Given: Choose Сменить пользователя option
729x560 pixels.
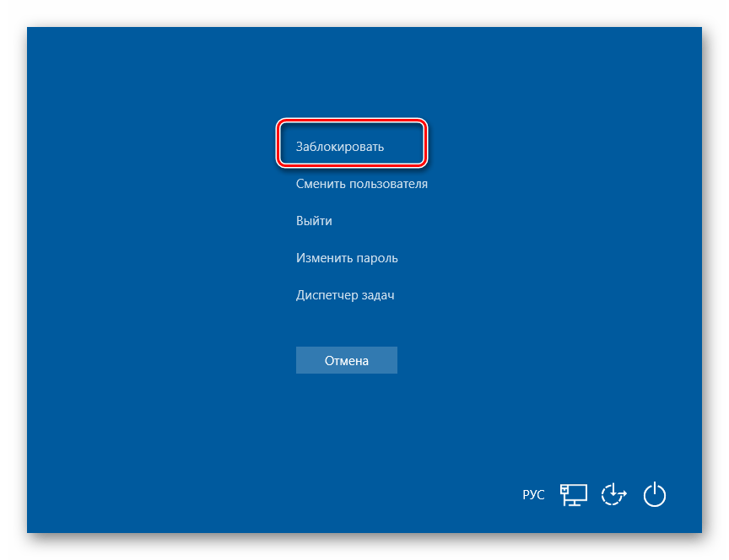Looking at the screenshot, I should (x=361, y=184).
